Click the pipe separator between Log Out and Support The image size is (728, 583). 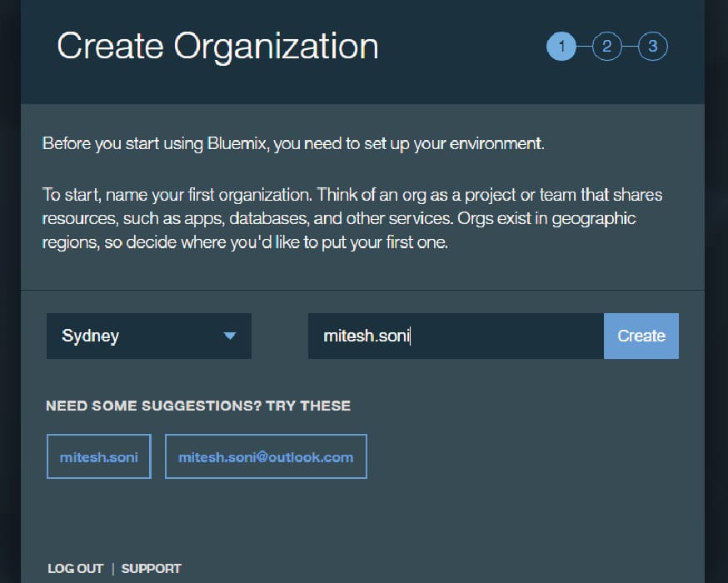coord(112,568)
